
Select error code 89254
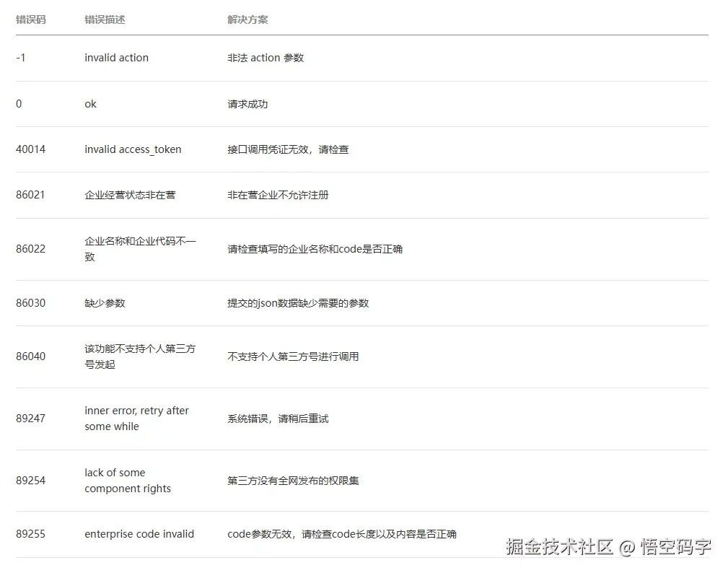(30, 480)
